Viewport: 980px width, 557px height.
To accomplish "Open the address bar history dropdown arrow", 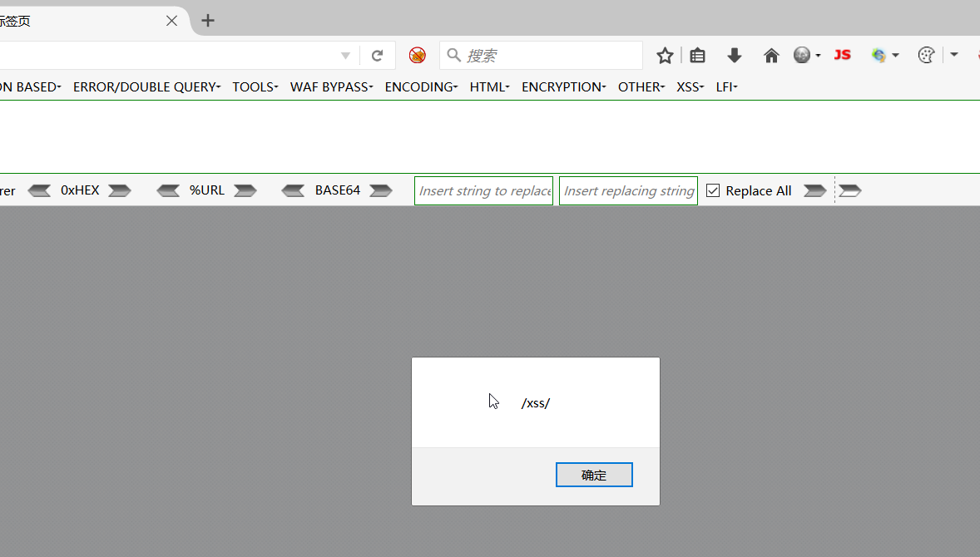I will [x=345, y=55].
